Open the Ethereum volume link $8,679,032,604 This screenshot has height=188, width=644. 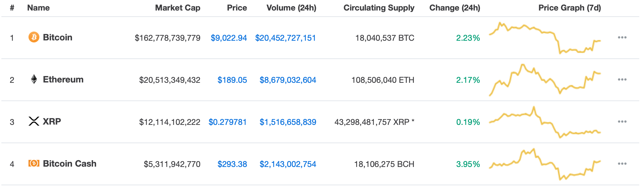coord(288,80)
